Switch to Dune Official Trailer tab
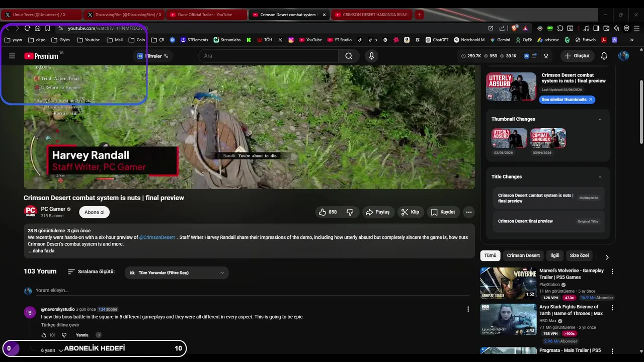Screen dimensions: 644x362 coord(206,15)
